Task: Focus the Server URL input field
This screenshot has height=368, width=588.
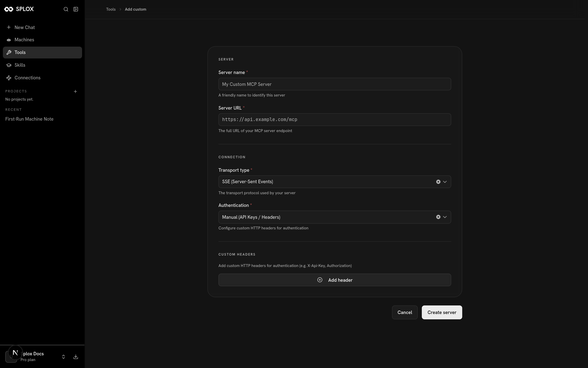Action: (x=335, y=120)
